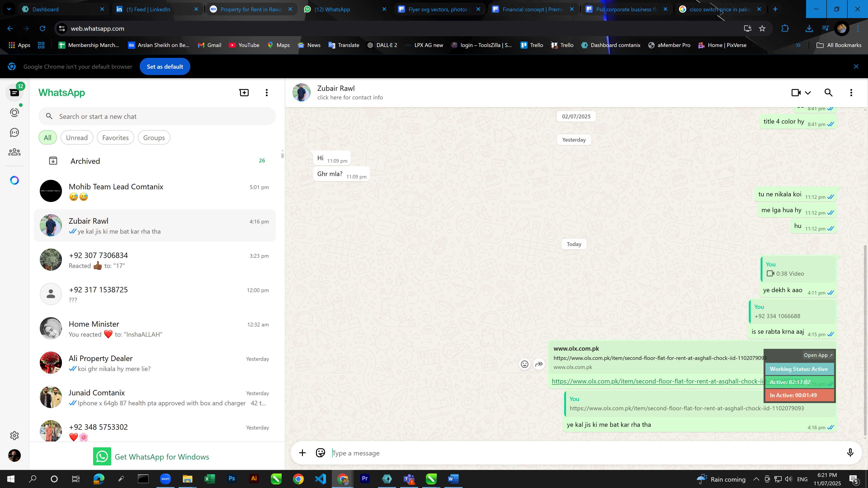Search messages in Zubair Rawl chat
This screenshot has height=488, width=868.
pos(828,93)
